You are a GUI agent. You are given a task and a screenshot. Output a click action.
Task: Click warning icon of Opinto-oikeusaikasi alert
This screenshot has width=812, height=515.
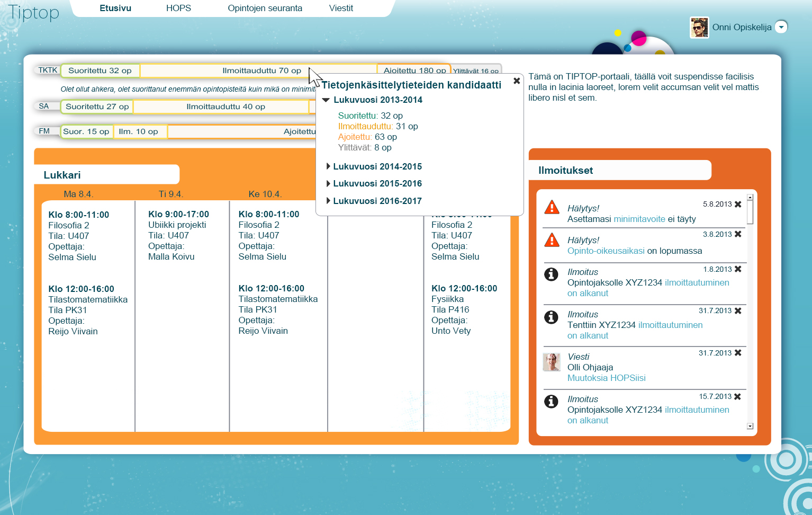click(x=552, y=239)
